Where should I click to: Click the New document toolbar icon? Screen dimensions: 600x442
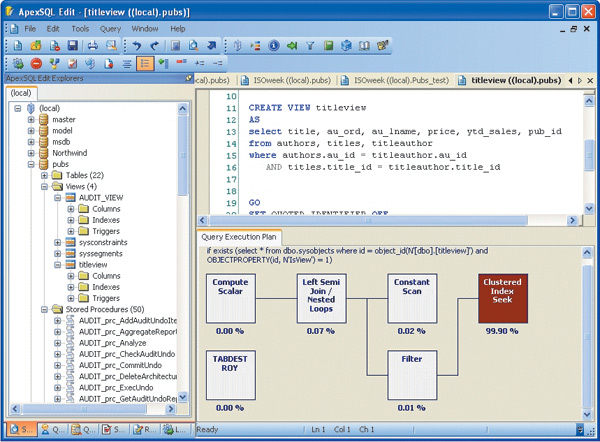(x=18, y=46)
